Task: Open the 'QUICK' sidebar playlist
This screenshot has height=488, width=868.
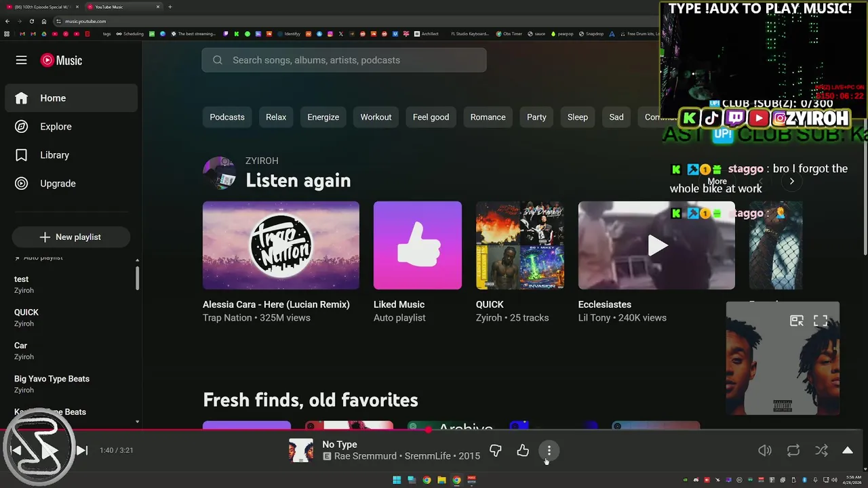Action: coord(71,317)
